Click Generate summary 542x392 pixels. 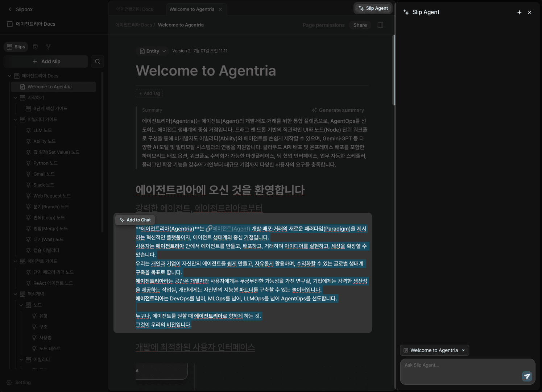[x=338, y=110]
